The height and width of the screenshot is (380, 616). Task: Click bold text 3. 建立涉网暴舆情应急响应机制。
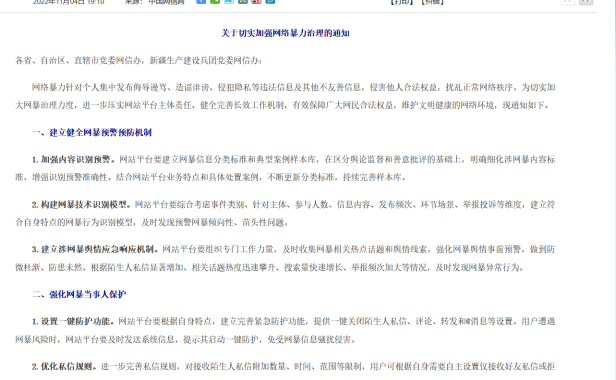(x=95, y=249)
